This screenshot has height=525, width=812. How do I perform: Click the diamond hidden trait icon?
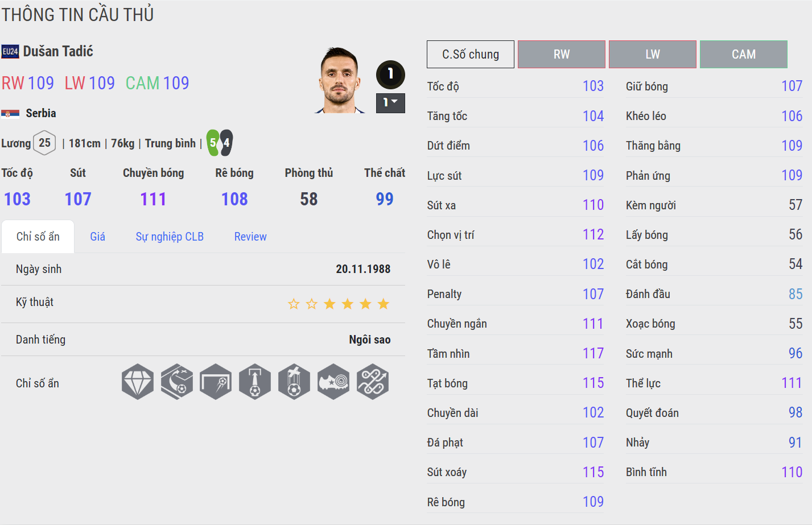tap(138, 382)
